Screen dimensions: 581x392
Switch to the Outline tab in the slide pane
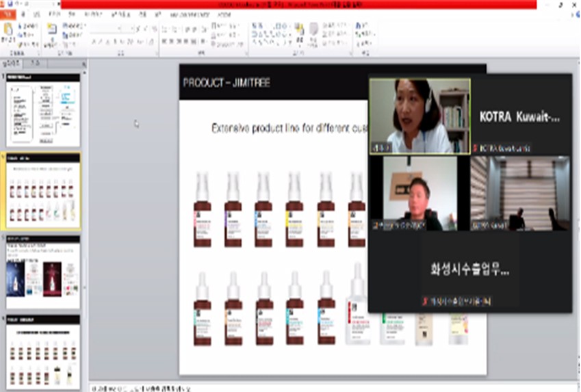[35, 64]
